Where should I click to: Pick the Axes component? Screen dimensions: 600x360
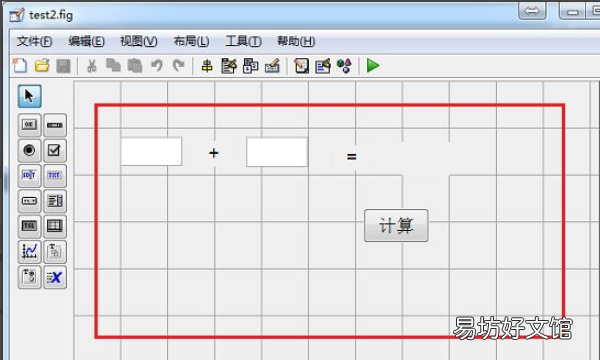tap(29, 252)
